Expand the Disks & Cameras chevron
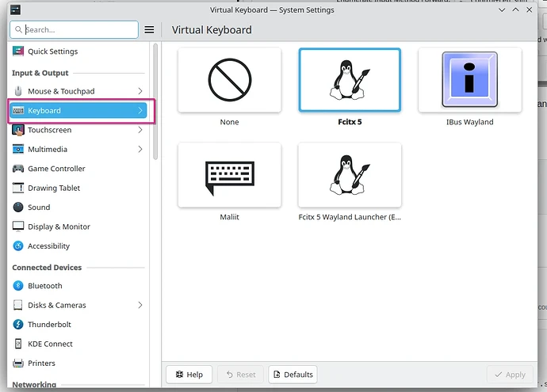The width and height of the screenshot is (547, 392). 140,305
